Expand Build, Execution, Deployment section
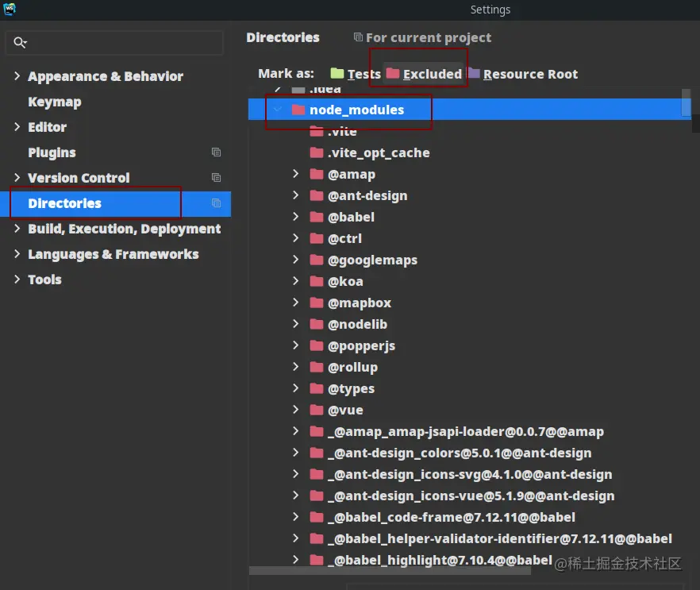 pyautogui.click(x=17, y=229)
